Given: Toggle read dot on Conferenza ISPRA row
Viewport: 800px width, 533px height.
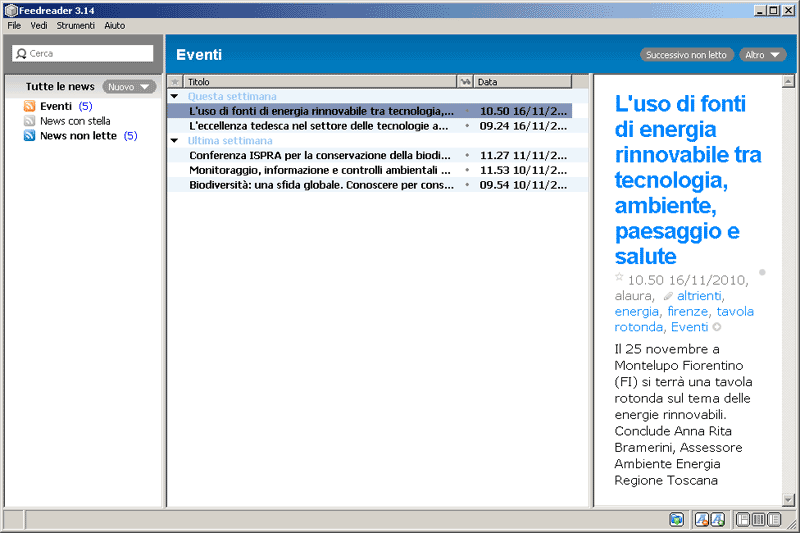Looking at the screenshot, I should [467, 156].
